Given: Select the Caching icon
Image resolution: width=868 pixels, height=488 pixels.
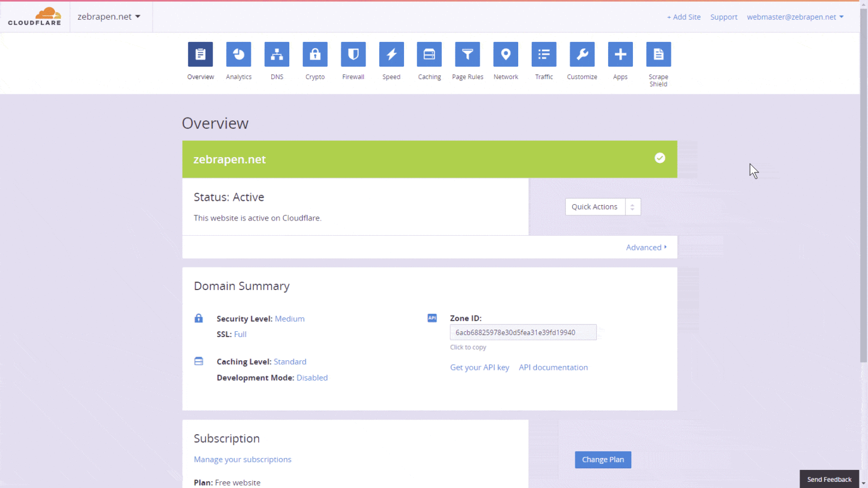Looking at the screenshot, I should pos(429,54).
